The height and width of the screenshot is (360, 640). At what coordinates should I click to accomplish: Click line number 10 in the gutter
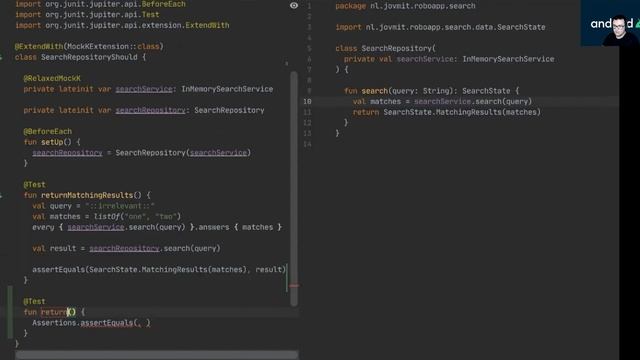pyautogui.click(x=307, y=101)
